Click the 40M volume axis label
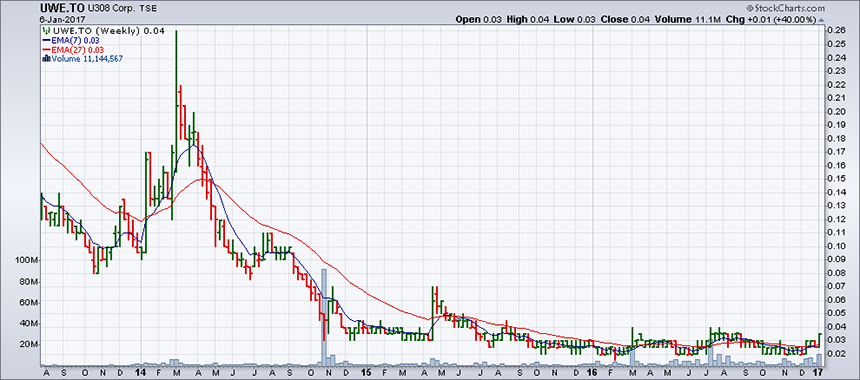Screen dimensions: 860x380 (x=29, y=324)
